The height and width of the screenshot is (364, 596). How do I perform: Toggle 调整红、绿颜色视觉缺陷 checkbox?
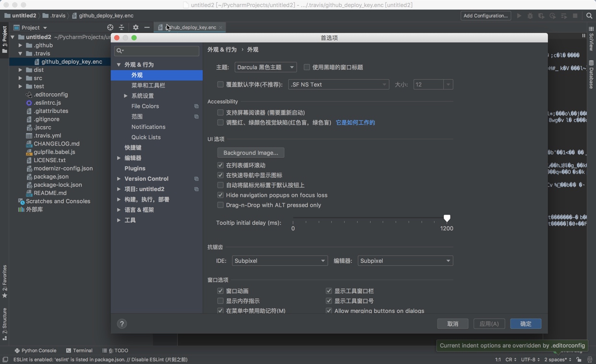pos(220,122)
